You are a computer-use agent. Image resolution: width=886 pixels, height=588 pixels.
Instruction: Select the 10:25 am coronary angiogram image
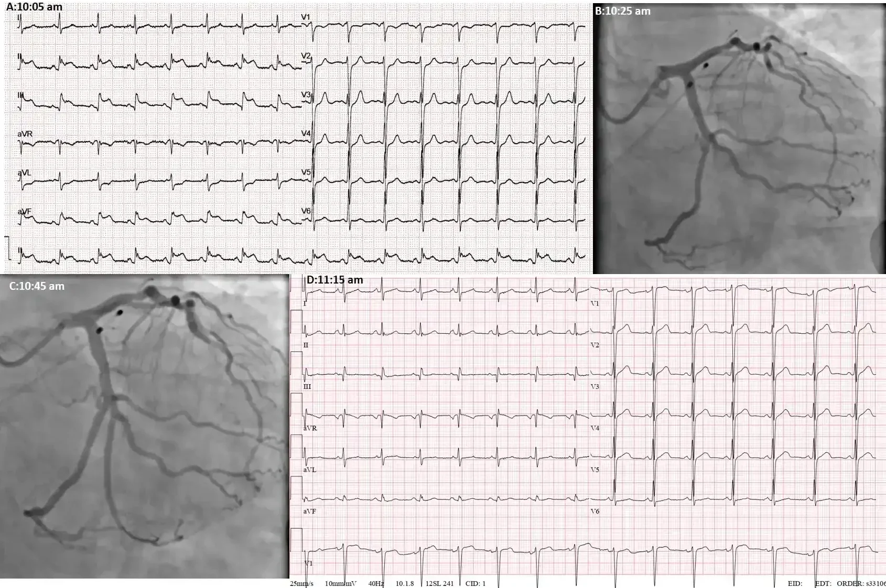(739, 139)
